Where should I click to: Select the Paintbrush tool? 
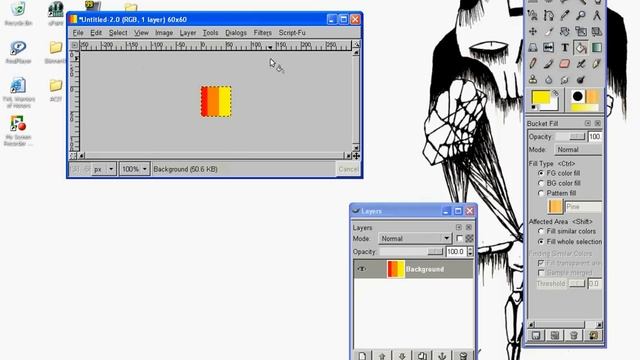pyautogui.click(x=549, y=63)
